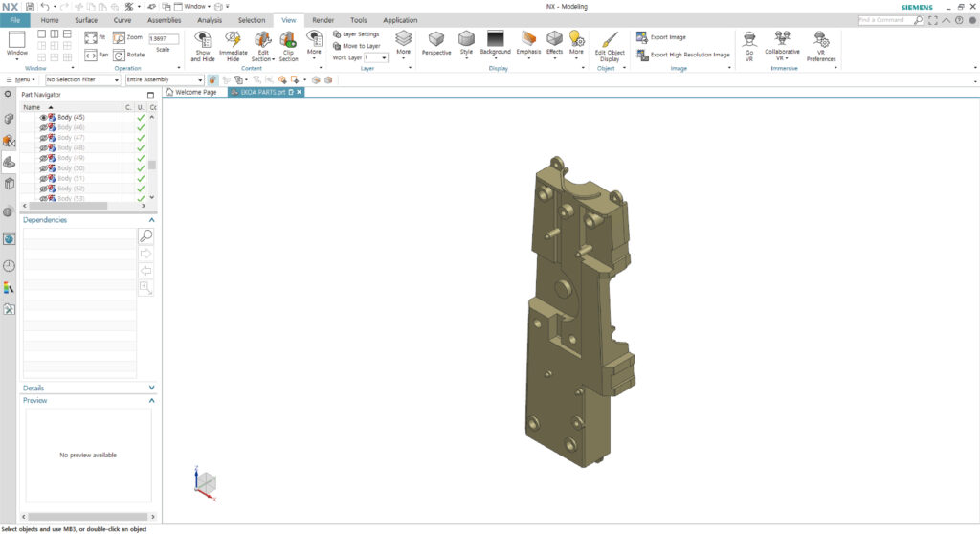Click the Part Navigator vertical scrollbar thumb
980x534 pixels.
point(152,166)
